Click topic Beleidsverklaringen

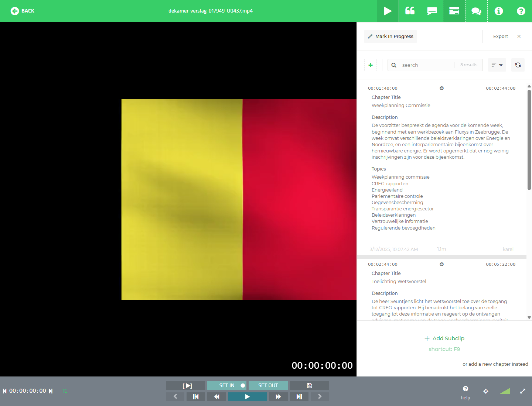pos(393,215)
